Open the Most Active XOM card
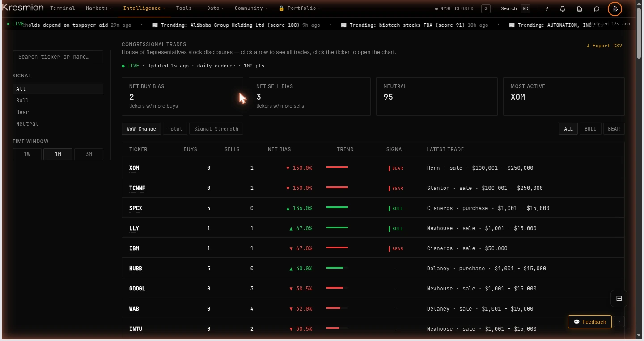This screenshot has height=341, width=644. [x=564, y=97]
